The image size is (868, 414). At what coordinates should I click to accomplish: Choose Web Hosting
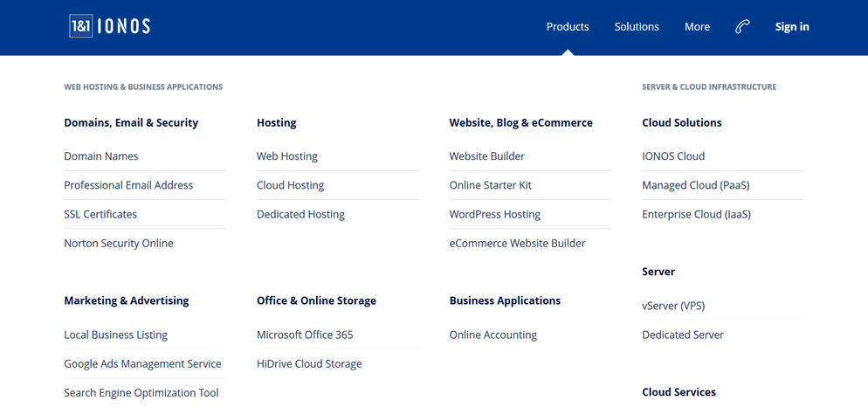[286, 156]
